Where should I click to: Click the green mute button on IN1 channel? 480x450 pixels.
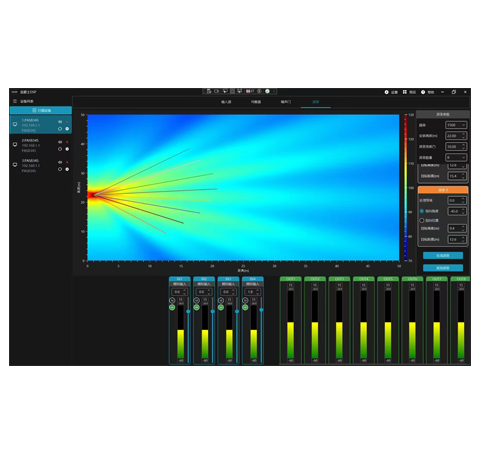172,307
